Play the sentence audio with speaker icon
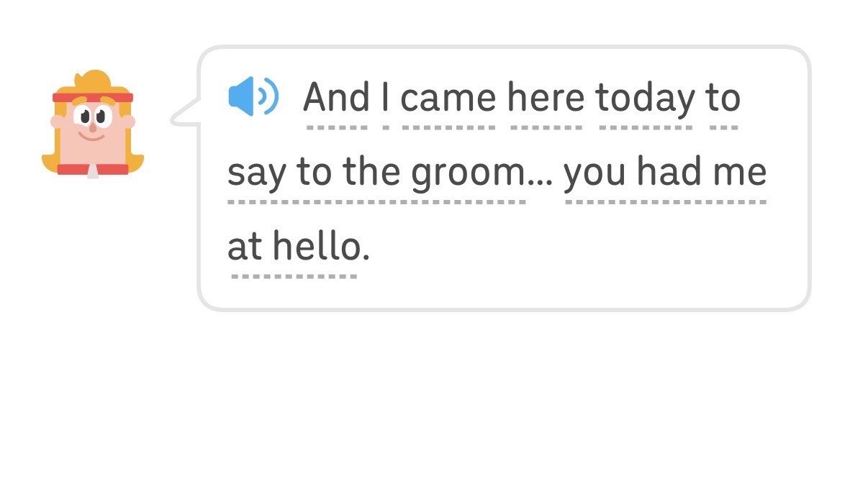This screenshot has width=868, height=497. coord(253,96)
